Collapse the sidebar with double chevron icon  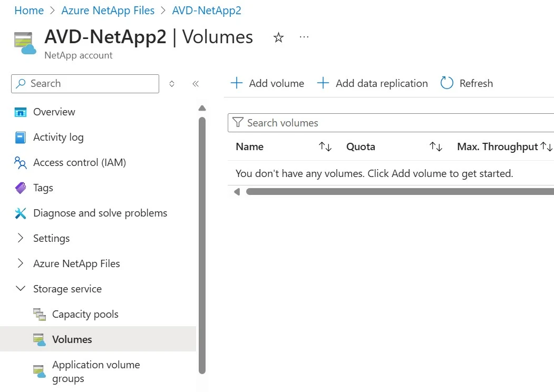tap(196, 84)
